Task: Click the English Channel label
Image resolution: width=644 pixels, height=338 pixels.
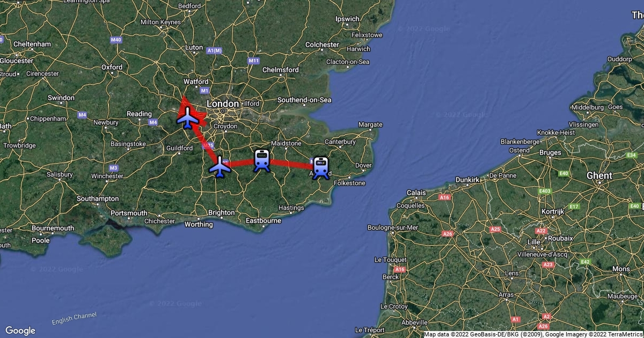Action: 75,318
